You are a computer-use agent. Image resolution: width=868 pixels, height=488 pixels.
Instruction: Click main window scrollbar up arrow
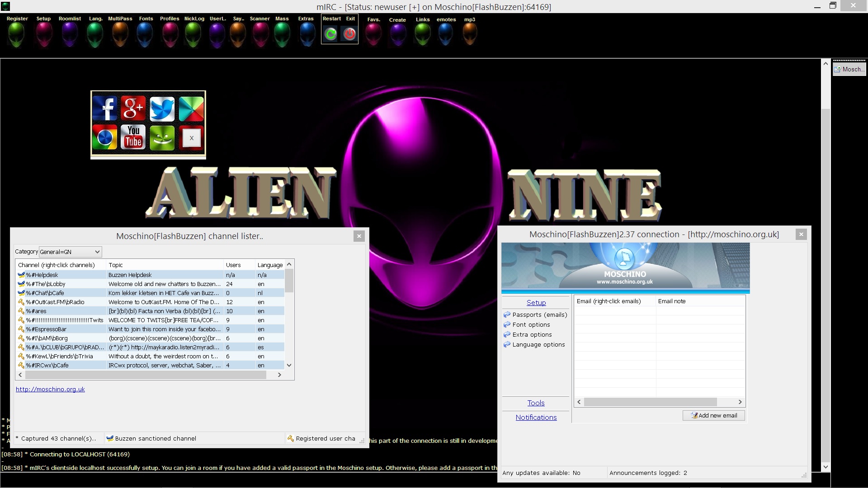point(826,64)
